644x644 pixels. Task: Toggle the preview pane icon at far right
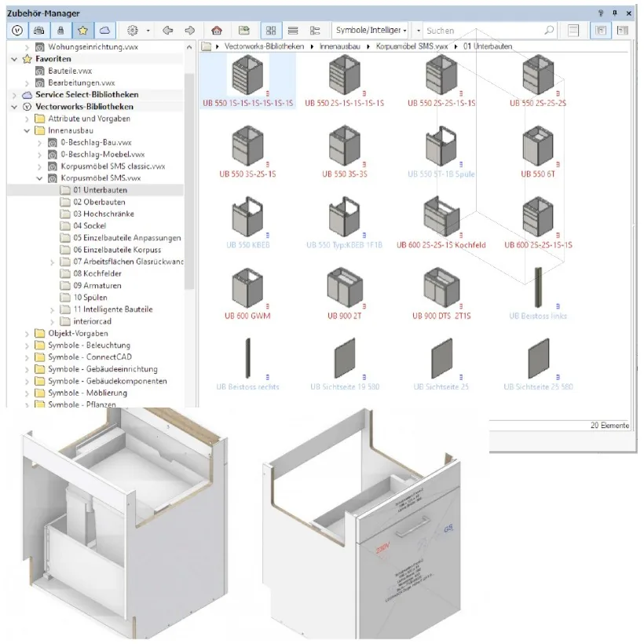(623, 31)
